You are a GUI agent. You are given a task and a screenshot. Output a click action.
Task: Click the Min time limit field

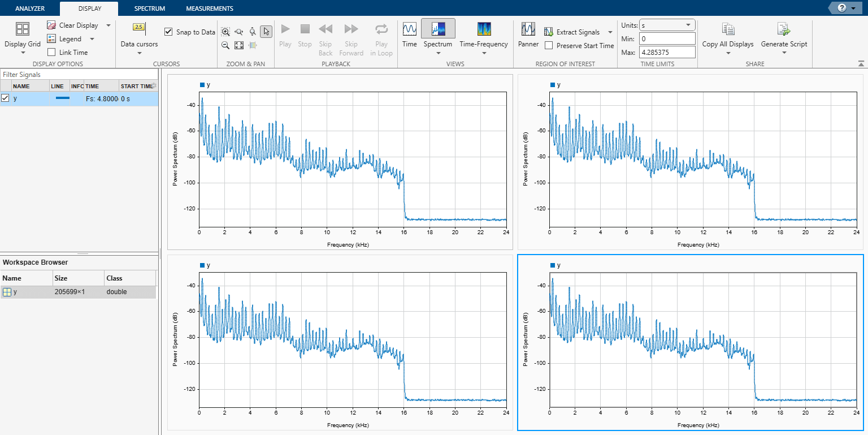click(x=667, y=38)
